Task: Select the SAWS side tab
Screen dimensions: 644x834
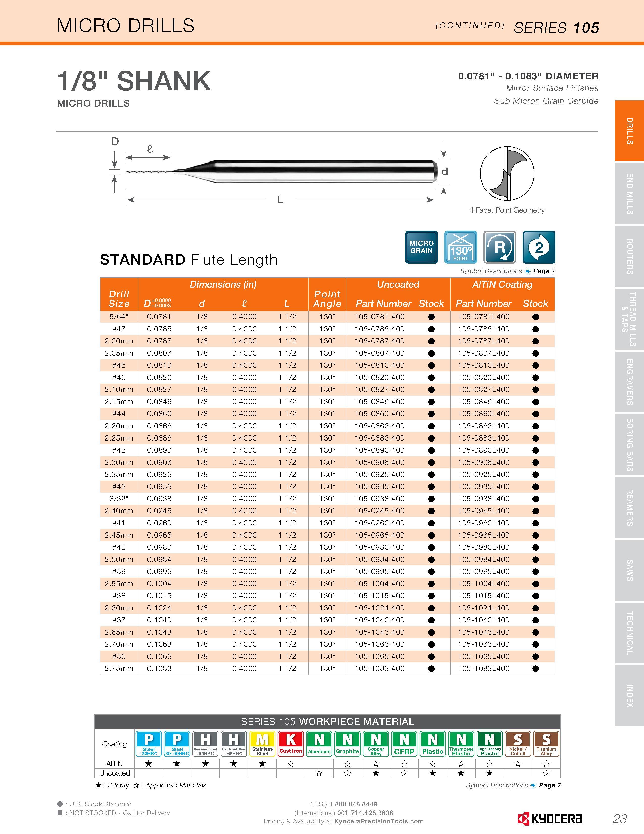Action: coord(630,570)
